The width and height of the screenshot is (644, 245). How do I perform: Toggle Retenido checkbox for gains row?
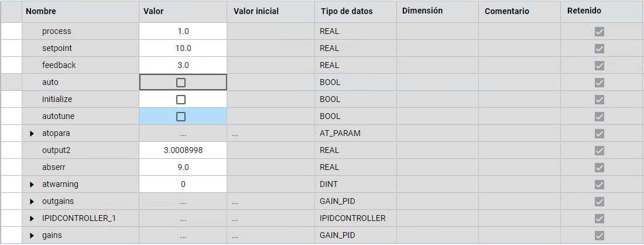point(599,236)
